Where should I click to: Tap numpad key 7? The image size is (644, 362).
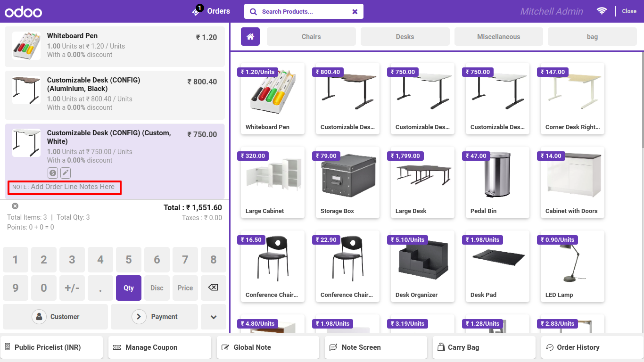tap(185, 260)
